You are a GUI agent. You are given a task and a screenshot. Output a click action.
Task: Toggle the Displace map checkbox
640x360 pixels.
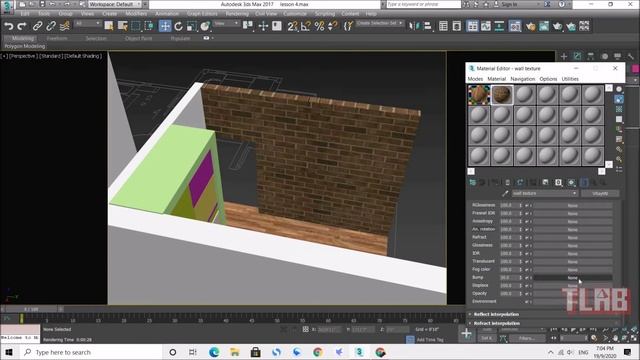[x=527, y=286]
